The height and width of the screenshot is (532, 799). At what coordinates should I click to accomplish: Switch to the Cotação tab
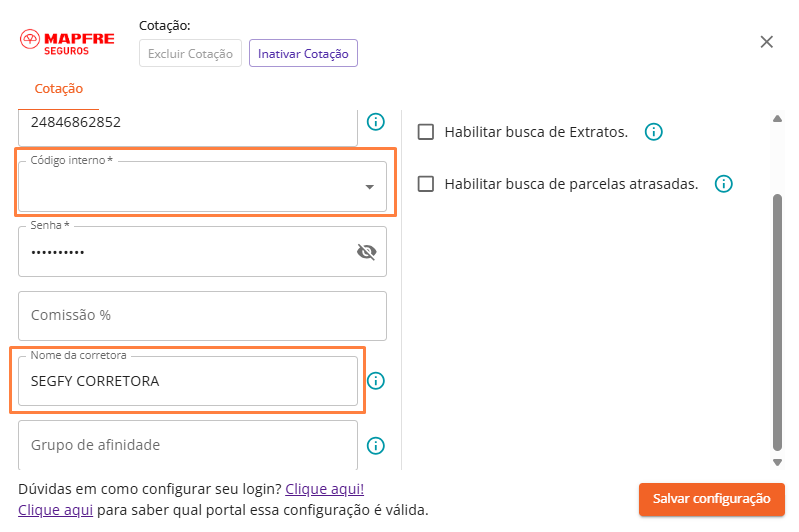(59, 89)
